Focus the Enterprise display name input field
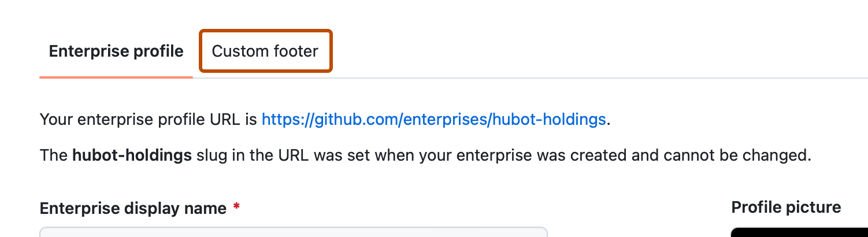 (293, 232)
